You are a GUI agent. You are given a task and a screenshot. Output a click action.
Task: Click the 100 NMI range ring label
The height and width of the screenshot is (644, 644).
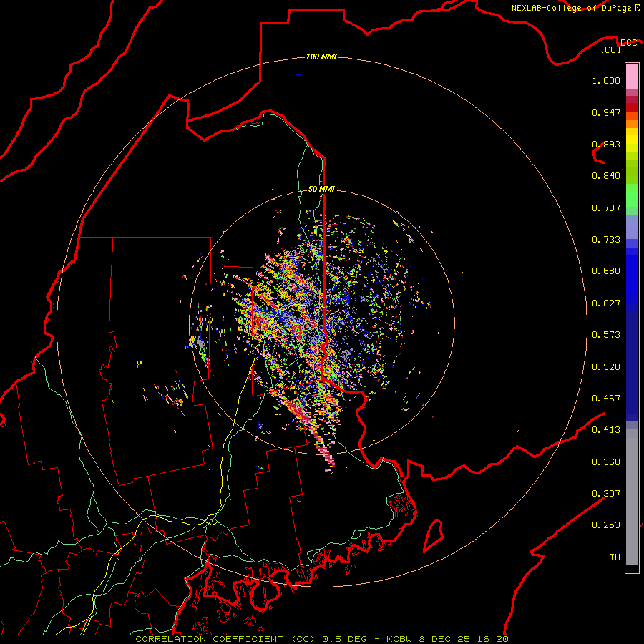coord(321,57)
